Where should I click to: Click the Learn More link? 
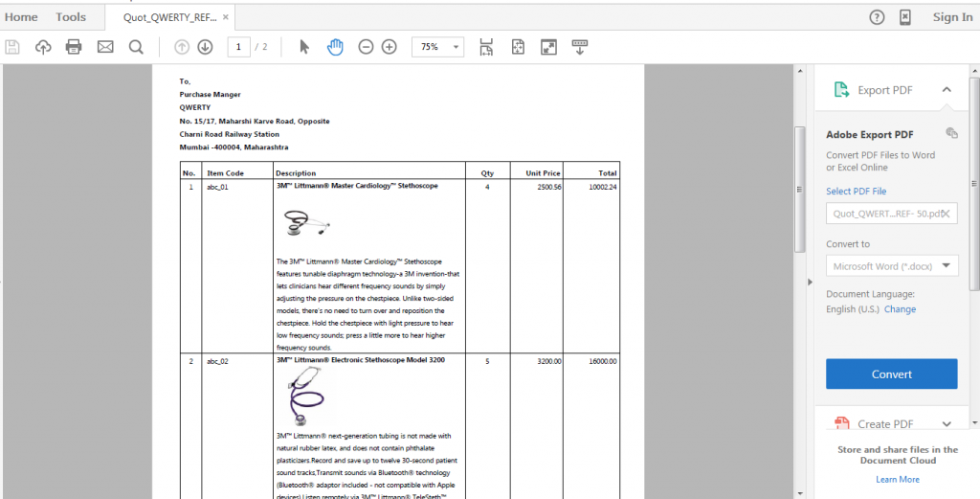click(898, 480)
